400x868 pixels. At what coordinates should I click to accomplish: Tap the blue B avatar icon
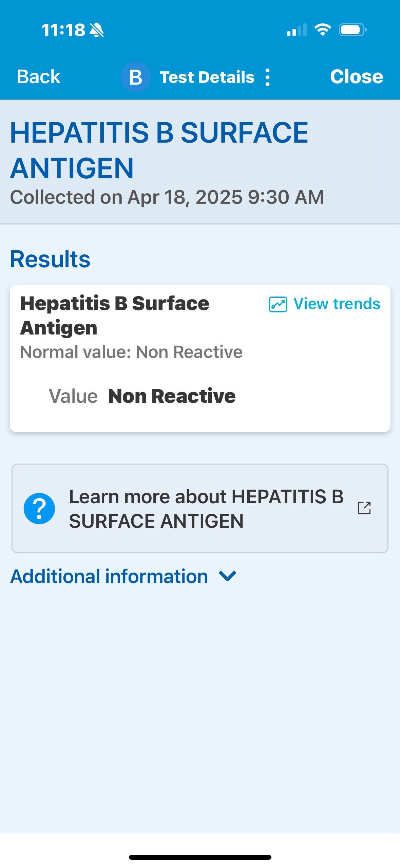[135, 77]
